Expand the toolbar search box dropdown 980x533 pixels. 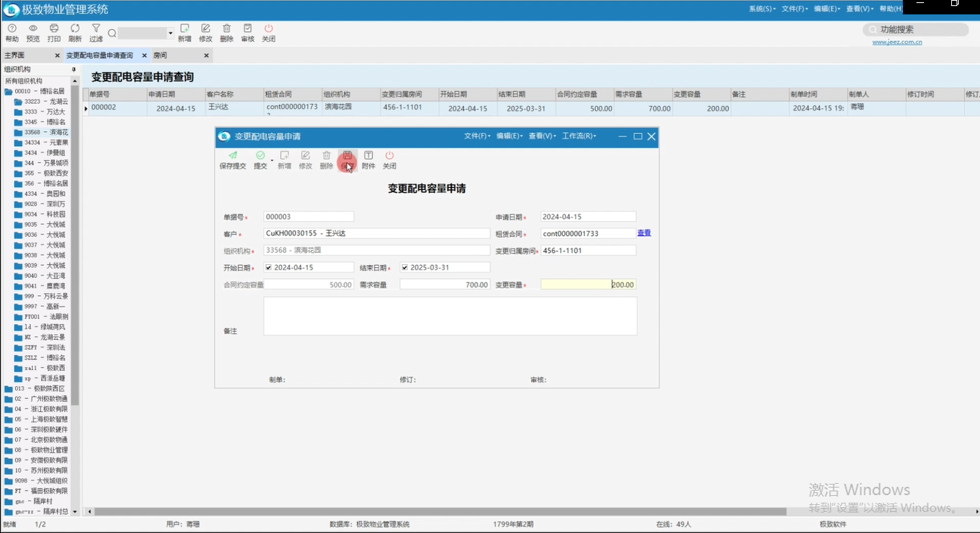(170, 33)
